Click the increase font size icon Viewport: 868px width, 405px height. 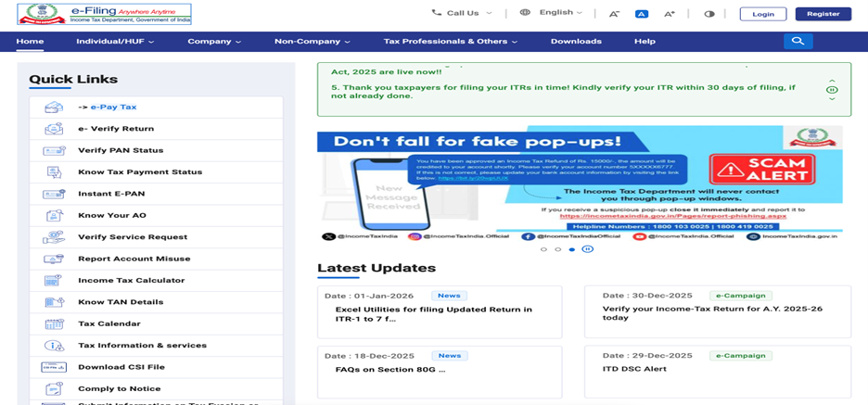point(669,14)
